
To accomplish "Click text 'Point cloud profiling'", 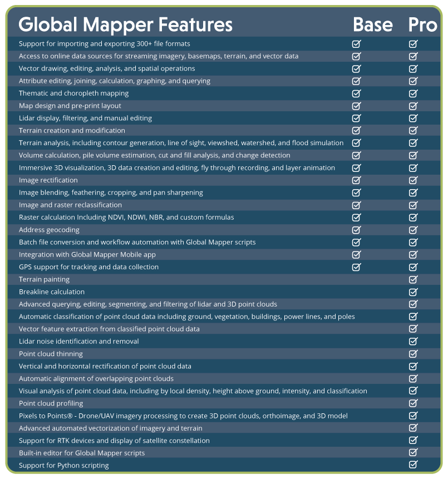I will 51,403.
